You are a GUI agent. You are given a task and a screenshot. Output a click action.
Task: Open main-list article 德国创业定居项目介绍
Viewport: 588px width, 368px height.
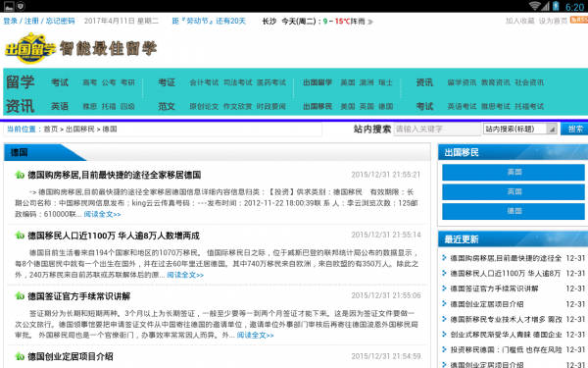pos(71,357)
